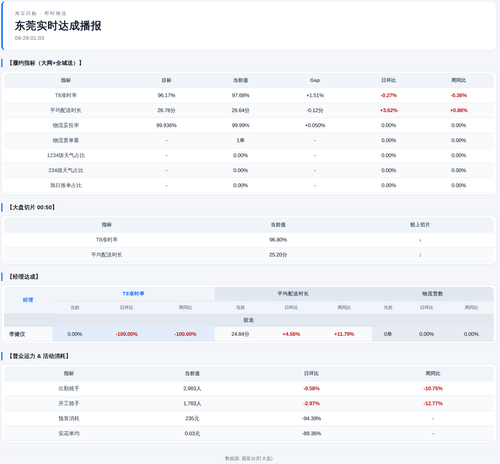
Task: Click the Gap column header
Action: [315, 80]
